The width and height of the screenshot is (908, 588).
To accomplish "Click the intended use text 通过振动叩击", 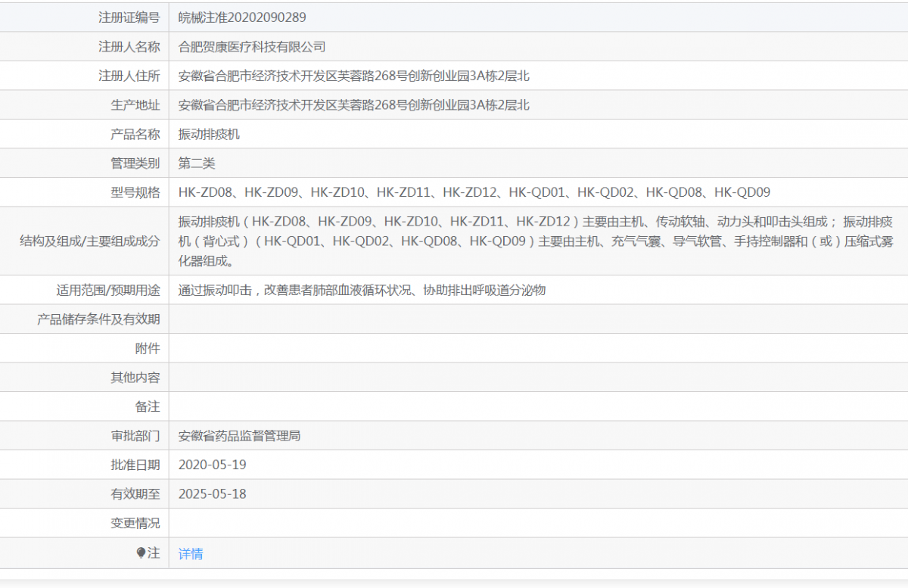I will tap(362, 290).
